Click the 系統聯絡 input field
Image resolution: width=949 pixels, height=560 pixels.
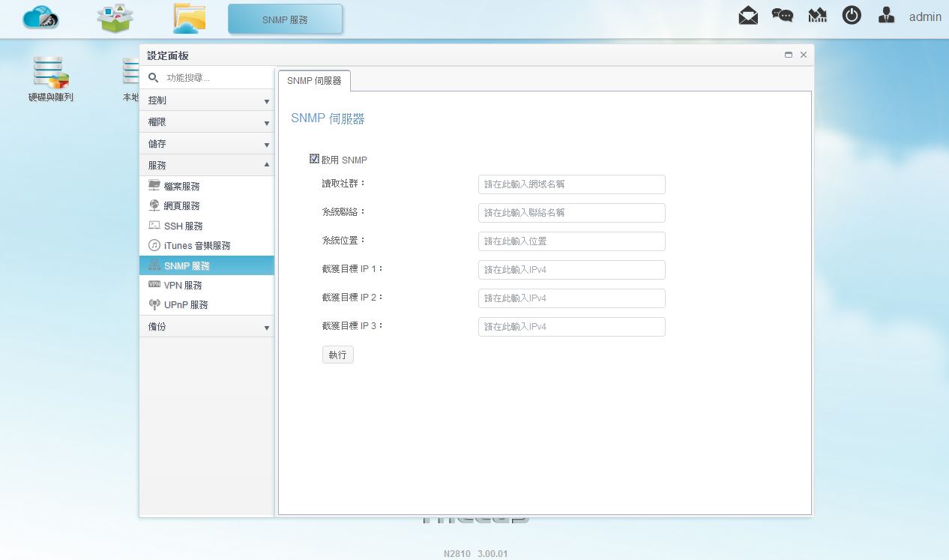572,213
